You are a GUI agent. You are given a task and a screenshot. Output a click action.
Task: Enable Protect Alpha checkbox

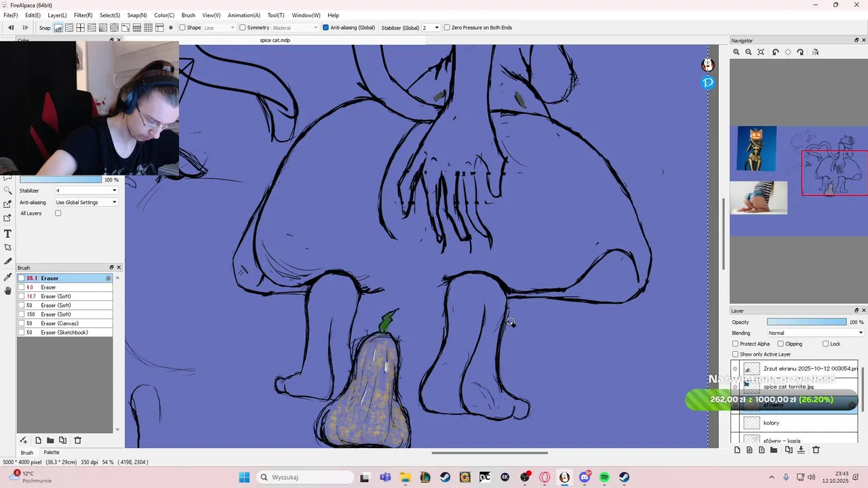(735, 344)
